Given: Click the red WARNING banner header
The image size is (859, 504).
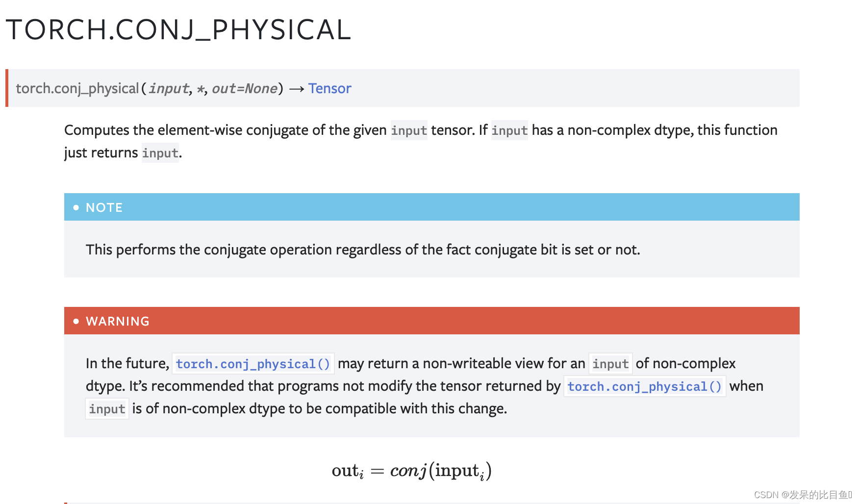Looking at the screenshot, I should (x=432, y=321).
